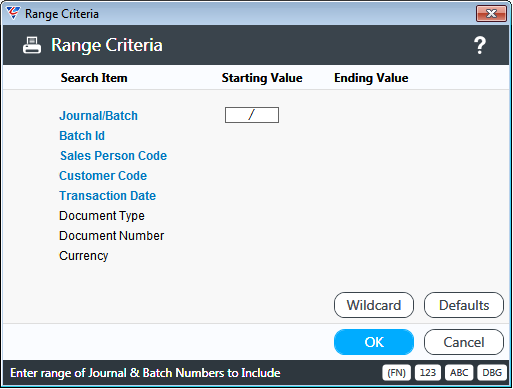Viewport: 513px width, 389px height.
Task: Click the Wildcard button
Action: click(x=374, y=305)
